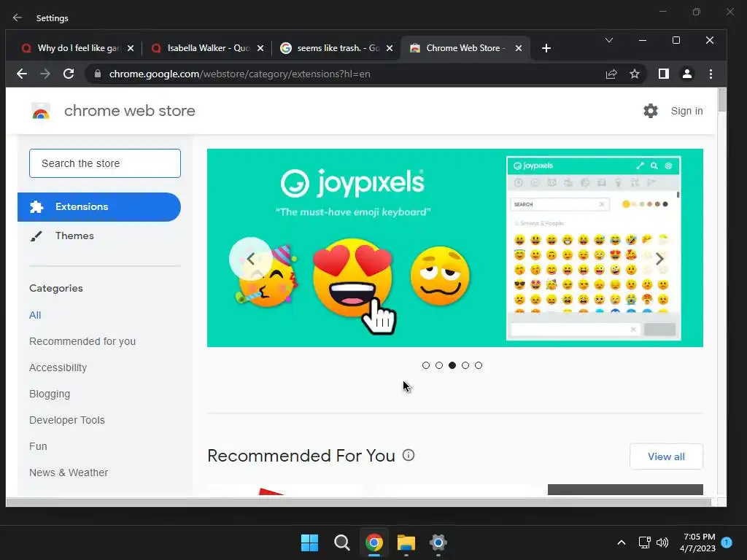Click the chrome web store logo
The width and height of the screenshot is (747, 560).
[x=41, y=111]
